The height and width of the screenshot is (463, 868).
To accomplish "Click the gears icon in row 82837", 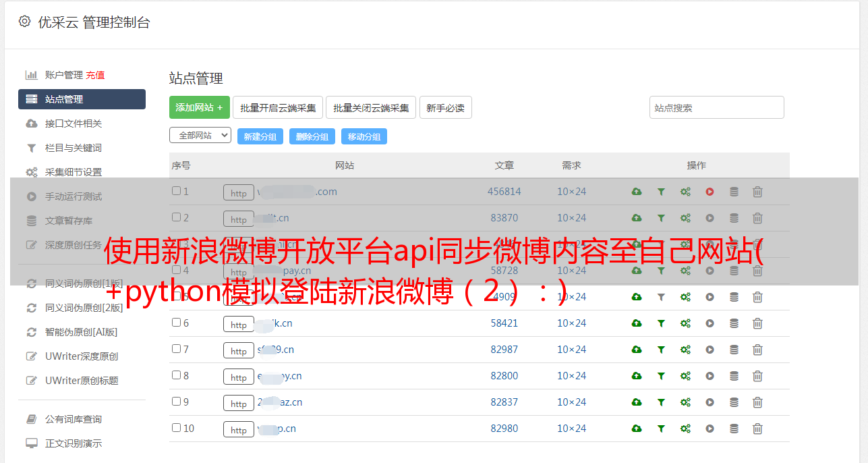I will (x=685, y=402).
